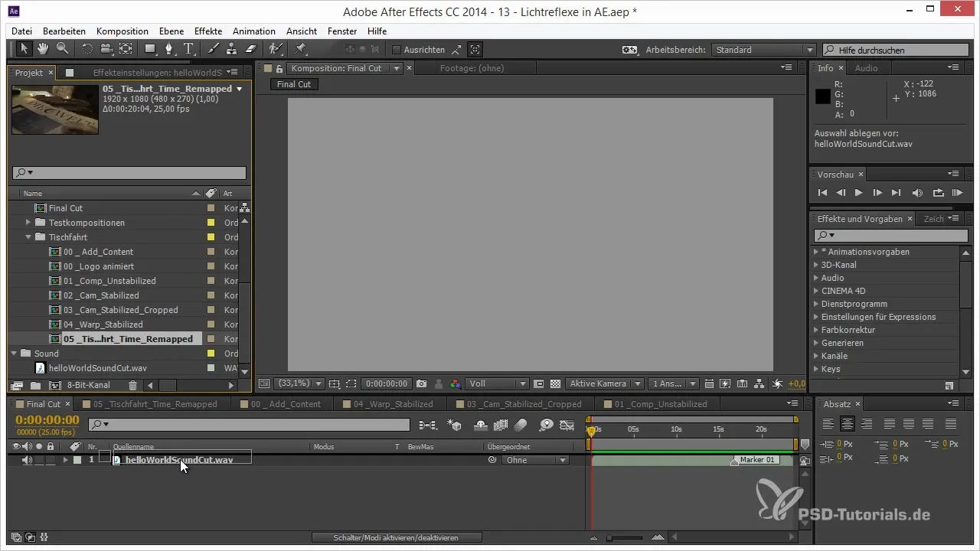Select the Unified Camera tool
Image resolution: width=980 pixels, height=551 pixels.
106,49
